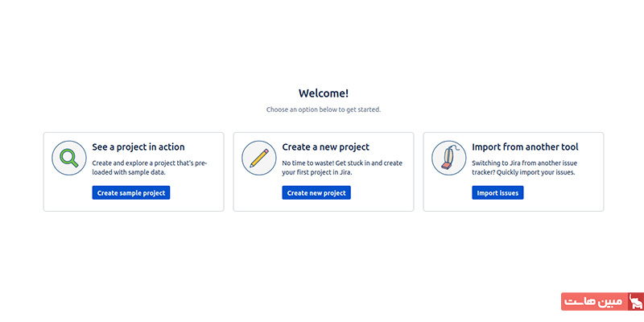Screen dimensions: 644x322
Task: Click the 'loaded with sample data.' text line
Action: [x=129, y=172]
